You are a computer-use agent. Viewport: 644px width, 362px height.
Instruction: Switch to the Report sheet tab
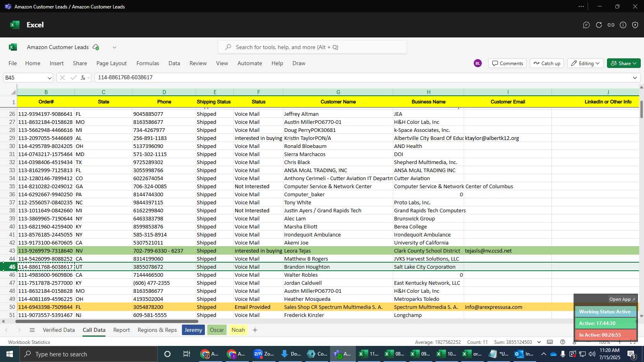(x=122, y=330)
